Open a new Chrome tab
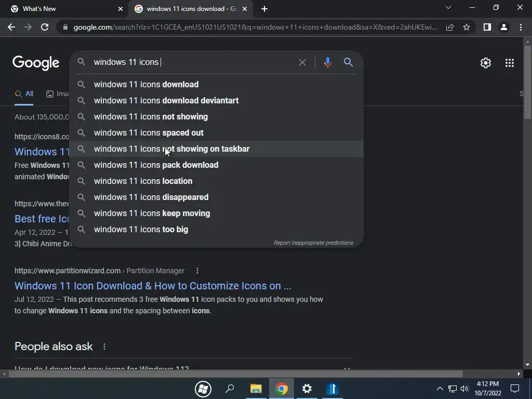The width and height of the screenshot is (532, 399). 264,9
